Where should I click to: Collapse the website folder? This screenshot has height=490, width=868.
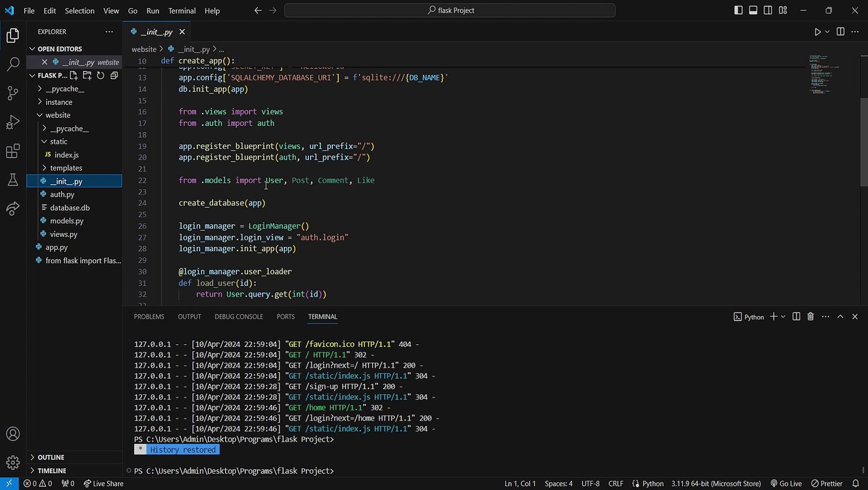pos(57,115)
